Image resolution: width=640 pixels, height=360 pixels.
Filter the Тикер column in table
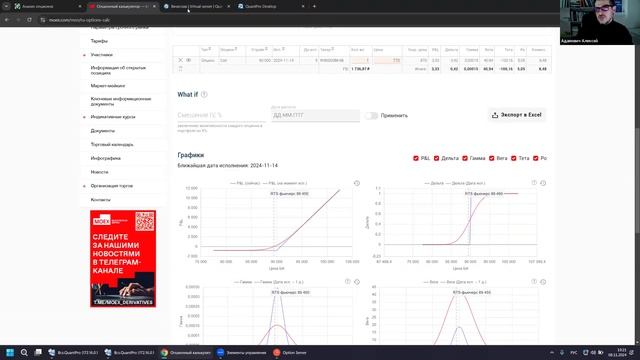pyautogui.click(x=333, y=49)
